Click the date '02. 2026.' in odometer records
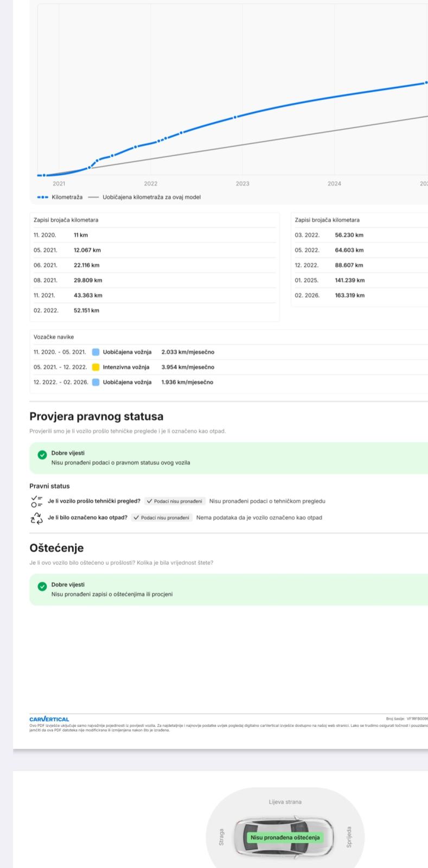Screen dimensions: 428x868 point(307,296)
